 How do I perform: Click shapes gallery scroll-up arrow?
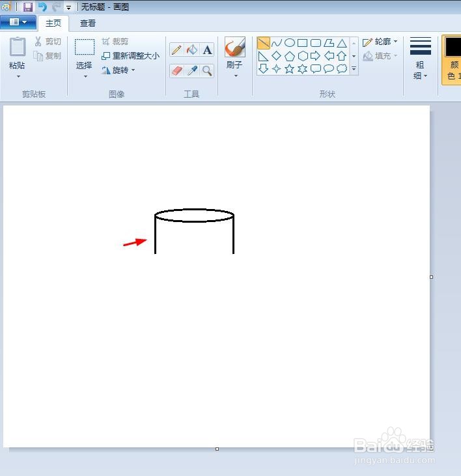point(354,44)
